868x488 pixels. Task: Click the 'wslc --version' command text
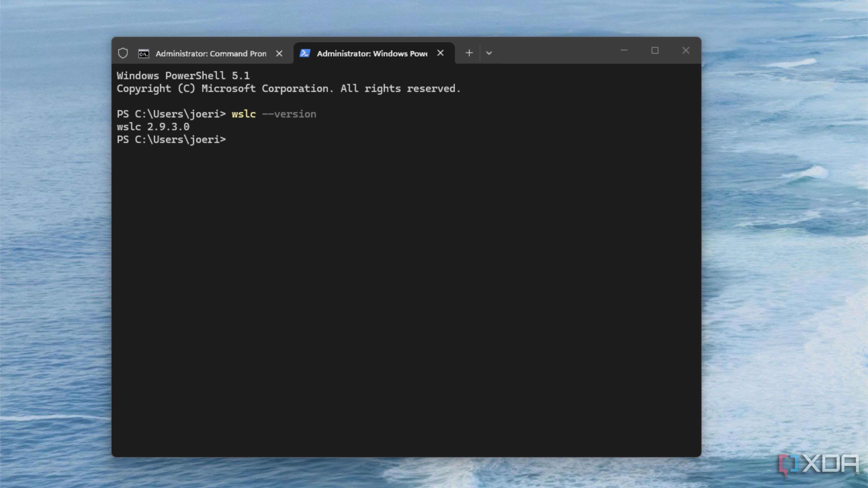(x=274, y=114)
